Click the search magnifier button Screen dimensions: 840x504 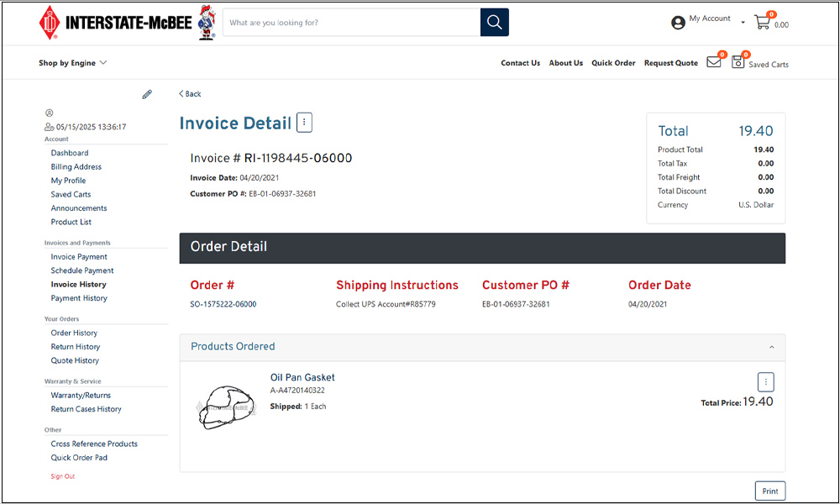tap(495, 23)
